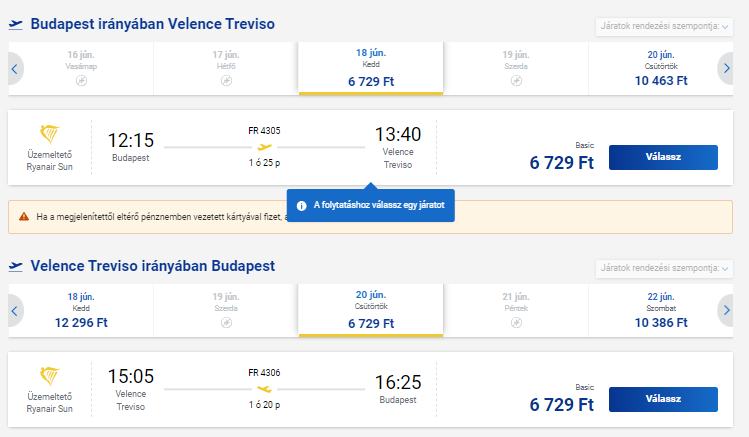Click the unavailable 21 jún. Péntek date
Viewport: 749px width, 437px height.
516,310
